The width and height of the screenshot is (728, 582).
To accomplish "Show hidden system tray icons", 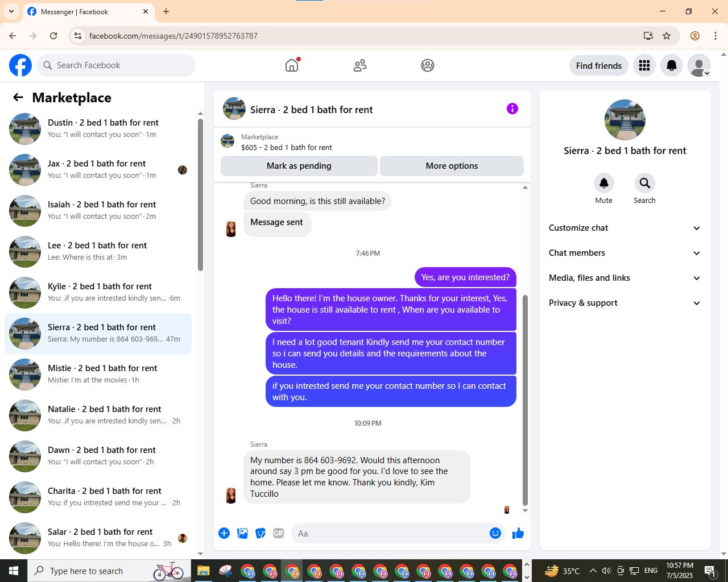I will pyautogui.click(x=593, y=571).
